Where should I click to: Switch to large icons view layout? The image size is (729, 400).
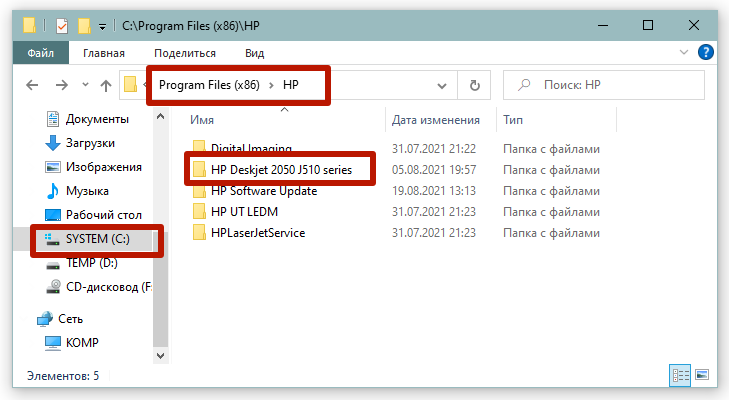702,376
